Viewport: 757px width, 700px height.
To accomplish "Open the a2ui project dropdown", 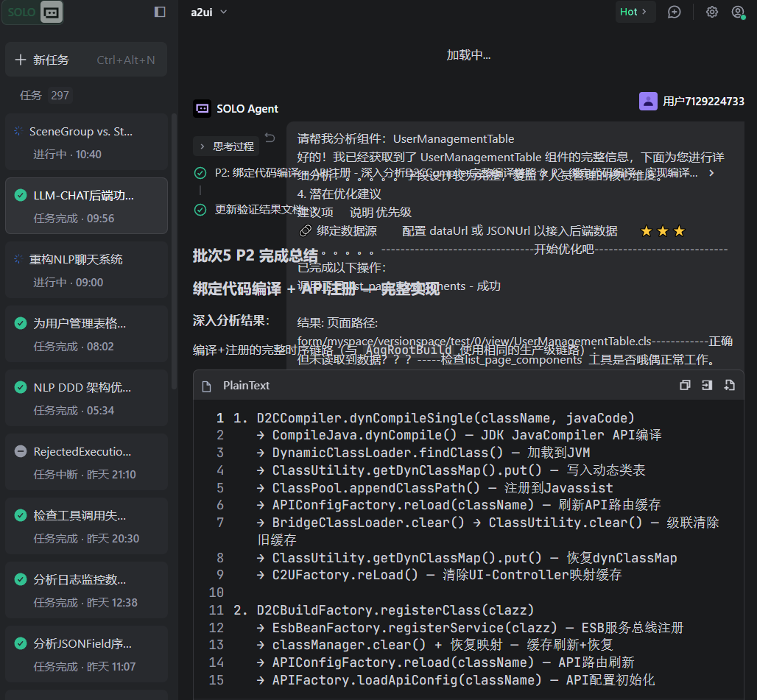I will coord(208,12).
